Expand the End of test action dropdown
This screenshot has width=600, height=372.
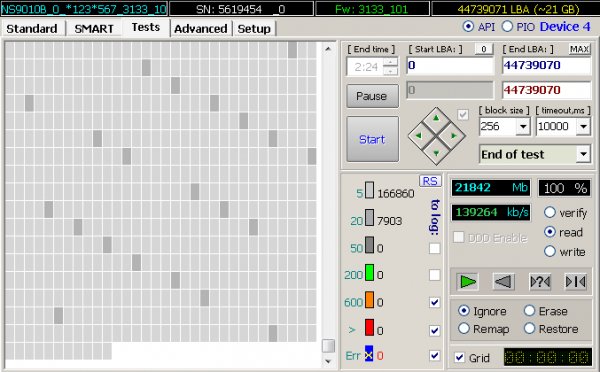point(583,154)
